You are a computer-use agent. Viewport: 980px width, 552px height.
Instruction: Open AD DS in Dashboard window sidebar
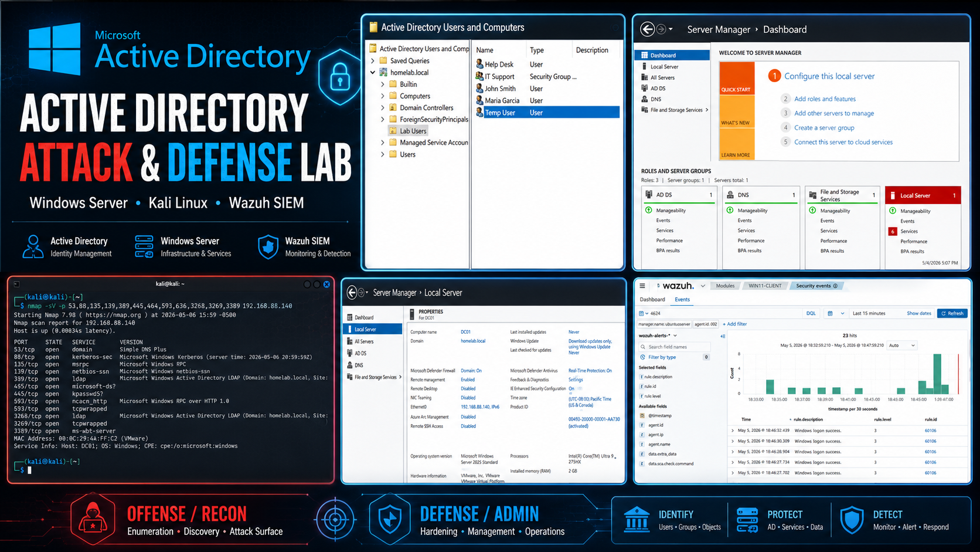tap(658, 88)
